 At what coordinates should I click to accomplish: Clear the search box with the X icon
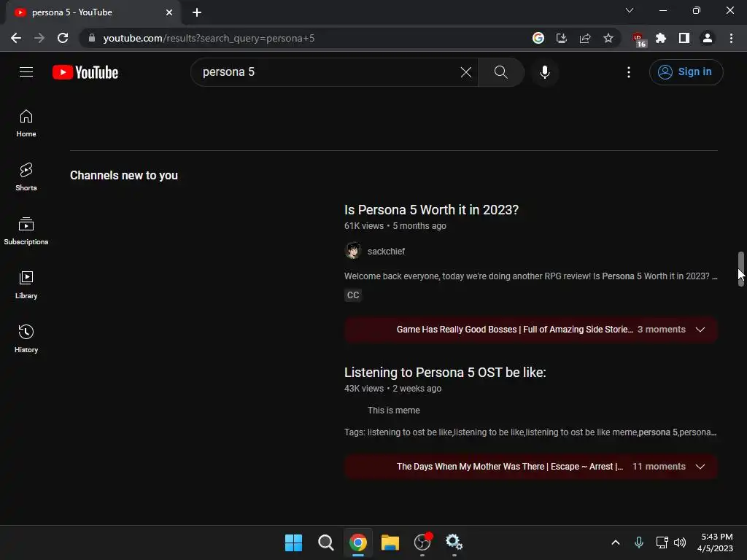(x=466, y=72)
